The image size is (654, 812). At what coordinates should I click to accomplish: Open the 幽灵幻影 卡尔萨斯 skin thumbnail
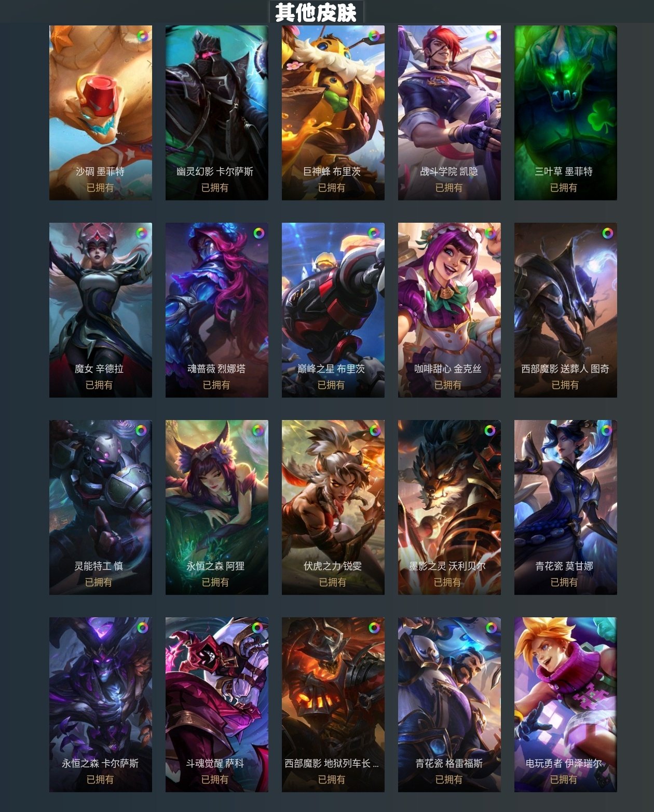click(217, 113)
